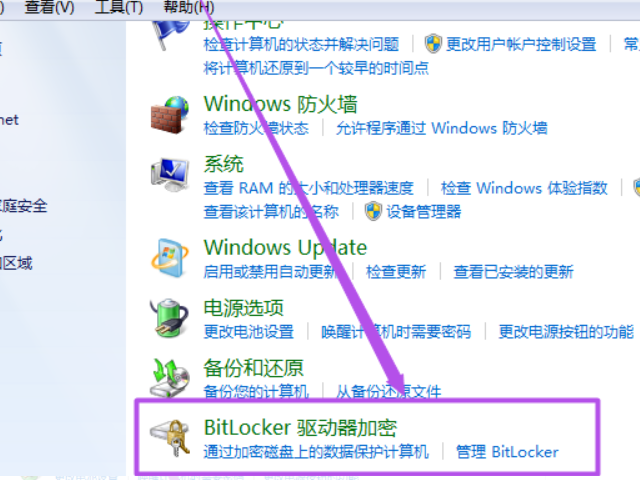Click 将计算机还原到一个较早的时间点 link
Viewport: 642px width, 482px height.
pyautogui.click(x=316, y=68)
